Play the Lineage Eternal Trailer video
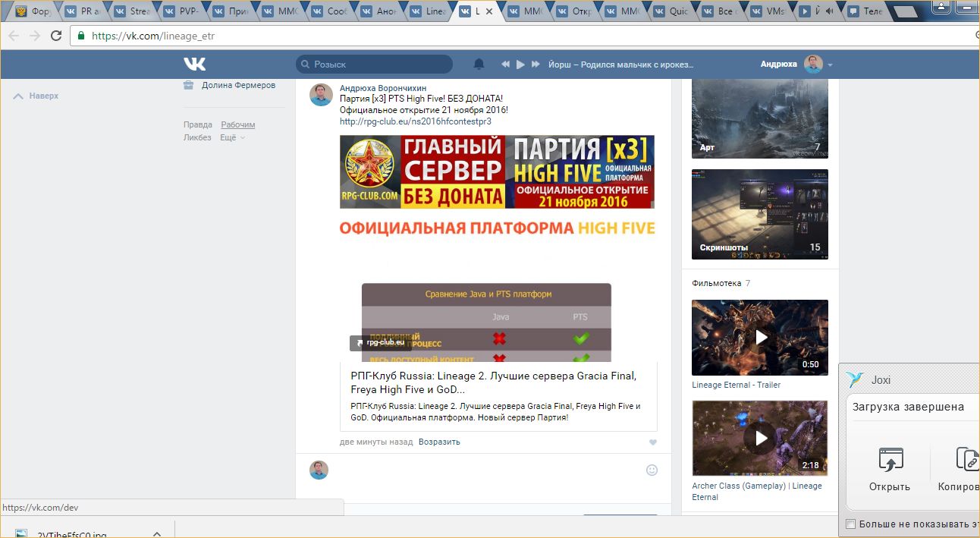The width and height of the screenshot is (980, 538). (760, 337)
